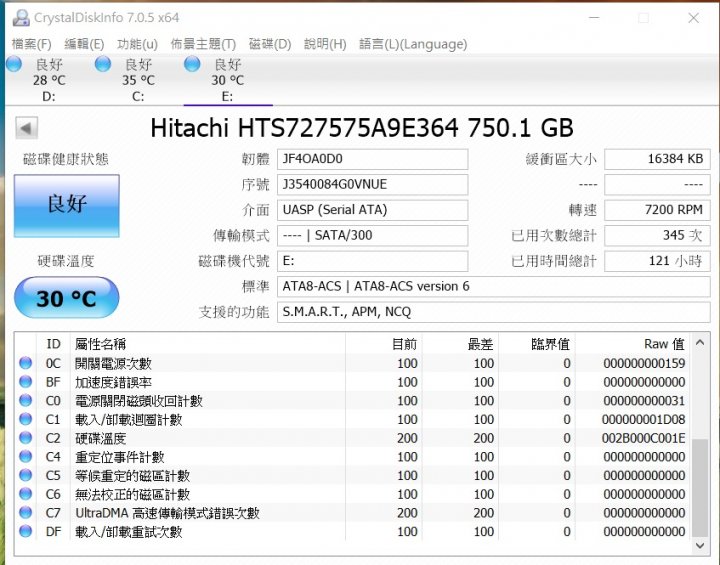Click the status orb for attribute C5
Viewport: 720px width, 565px height.
pyautogui.click(x=26, y=475)
